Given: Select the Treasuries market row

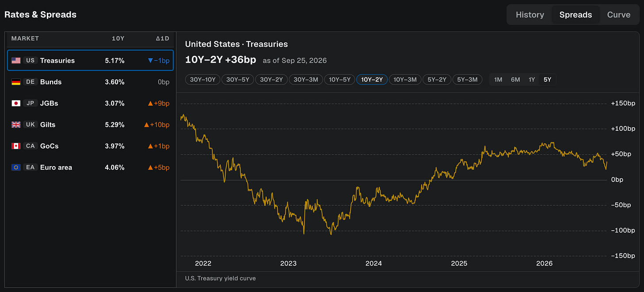Looking at the screenshot, I should 90,61.
